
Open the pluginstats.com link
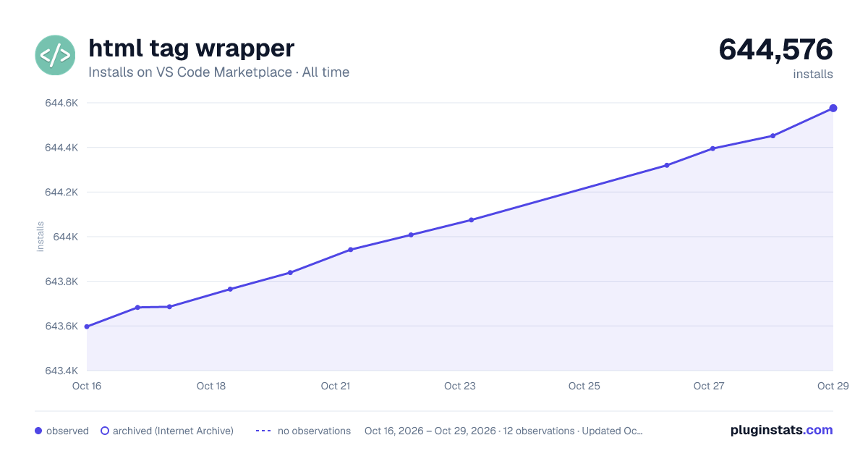(x=782, y=430)
